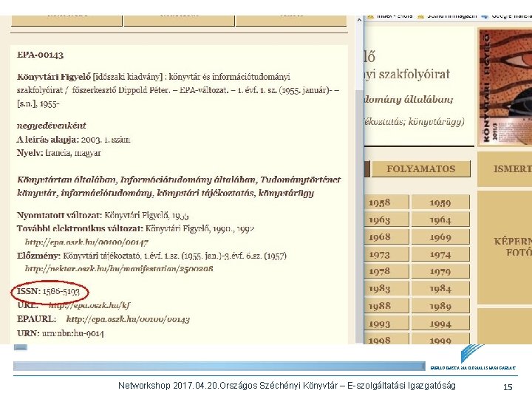This screenshot has width=532, height=399.
Task: Open the 1993 volume
Action: tap(386, 324)
